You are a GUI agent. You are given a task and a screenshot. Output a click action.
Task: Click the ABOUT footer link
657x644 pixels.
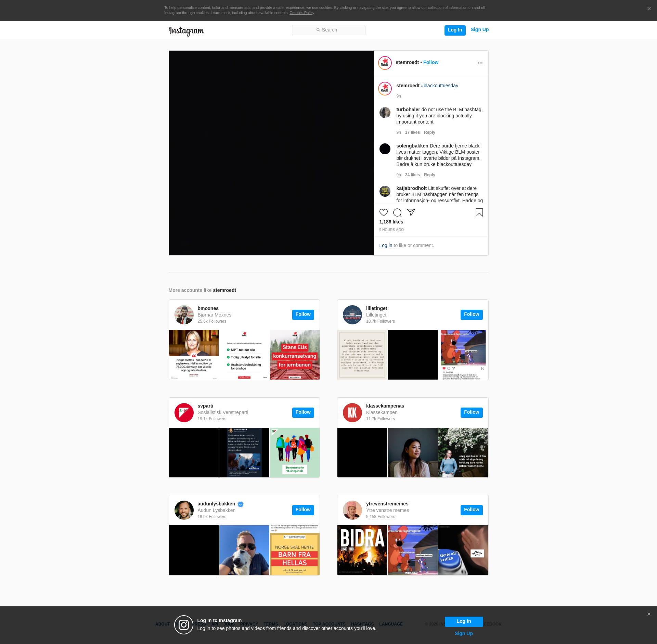[163, 624]
